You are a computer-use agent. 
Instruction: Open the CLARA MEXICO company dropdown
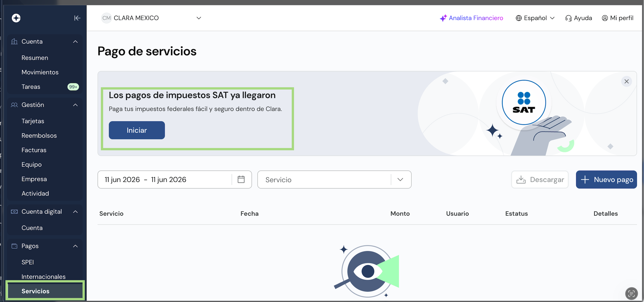coord(151,18)
